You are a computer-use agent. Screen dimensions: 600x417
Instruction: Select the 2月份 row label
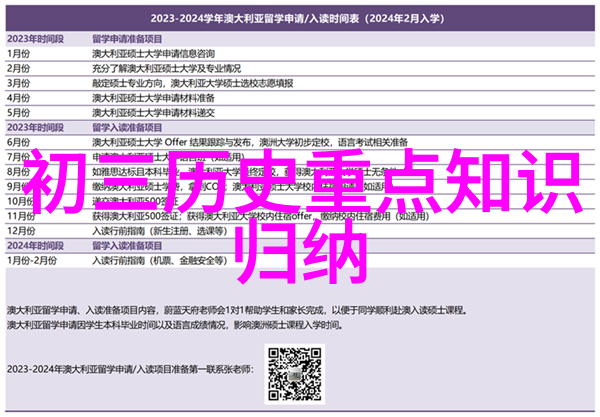click(x=19, y=70)
